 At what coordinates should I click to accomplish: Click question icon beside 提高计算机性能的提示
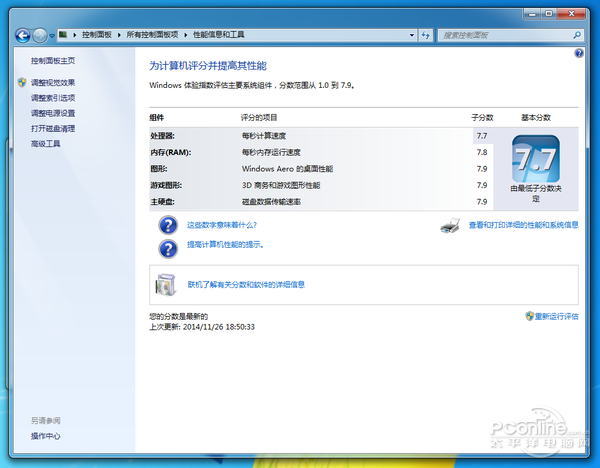(168, 249)
